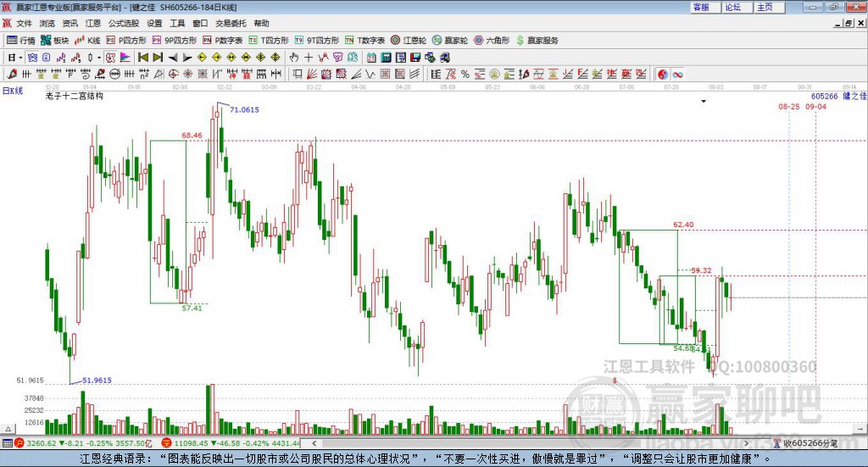Viewport: 868px width, 467px height.
Task: Open the 9T四方形 tool
Action: [317, 41]
